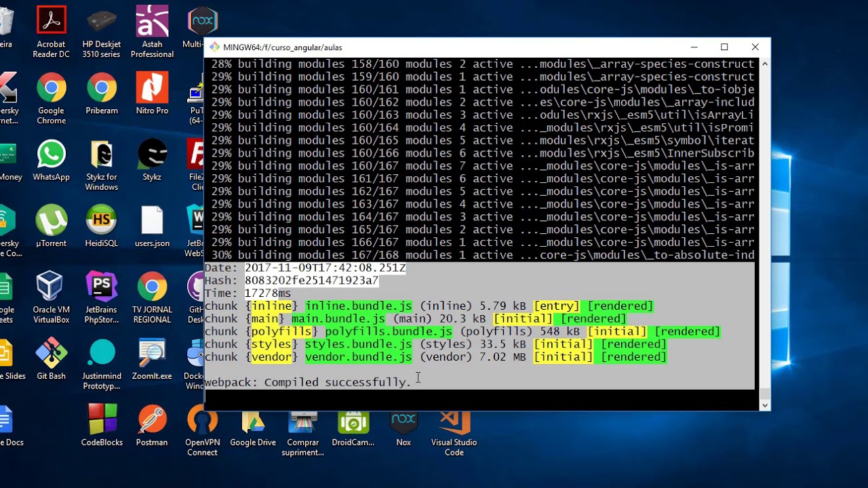Open HP Deskjet 3510 series icon

point(102,32)
